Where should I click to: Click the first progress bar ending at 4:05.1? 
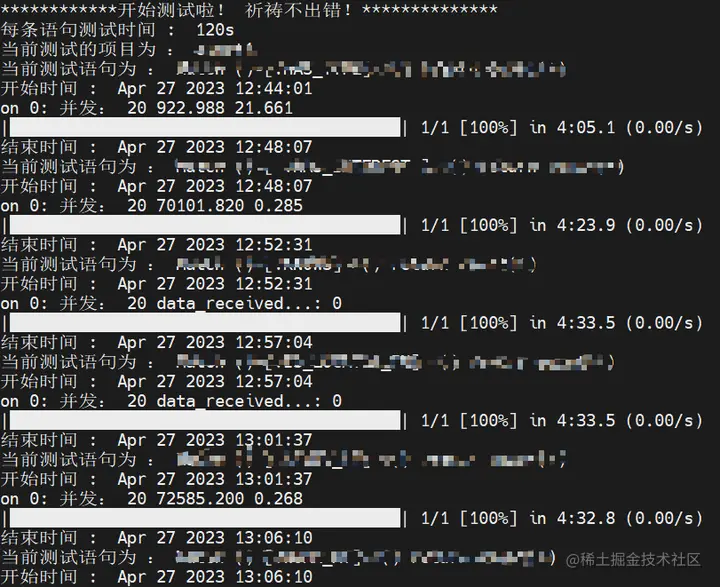[205, 127]
